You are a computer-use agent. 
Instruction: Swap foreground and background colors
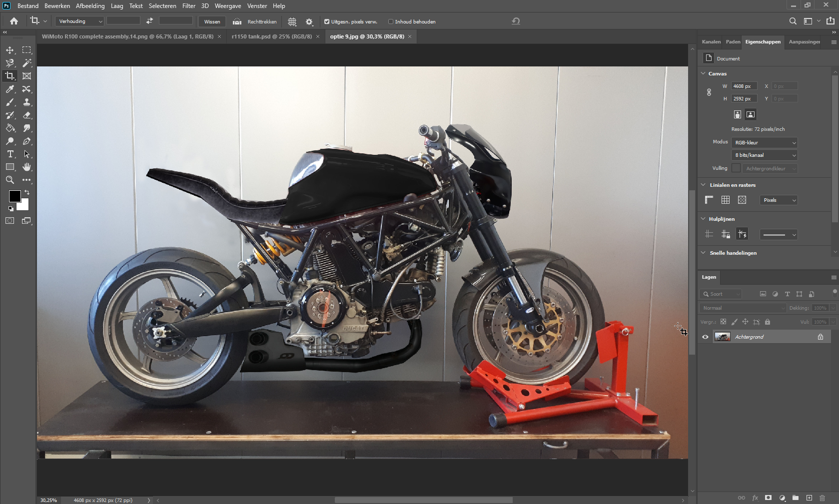(x=27, y=192)
